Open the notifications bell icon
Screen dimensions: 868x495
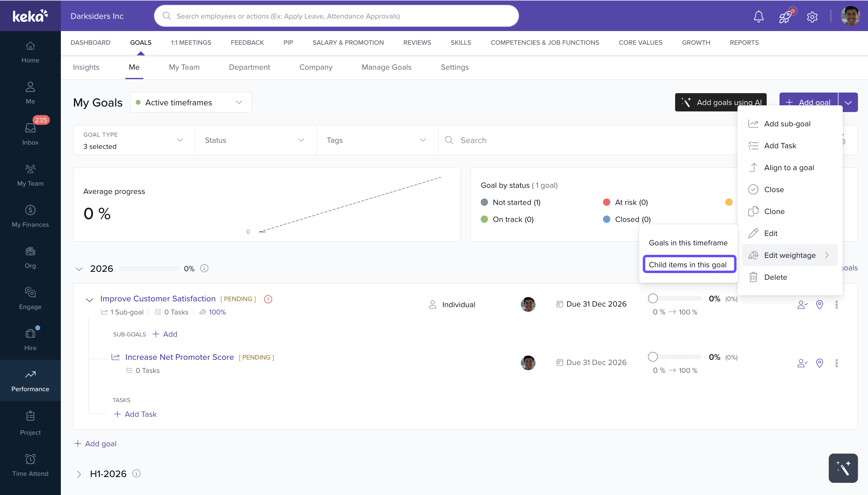pyautogui.click(x=758, y=16)
